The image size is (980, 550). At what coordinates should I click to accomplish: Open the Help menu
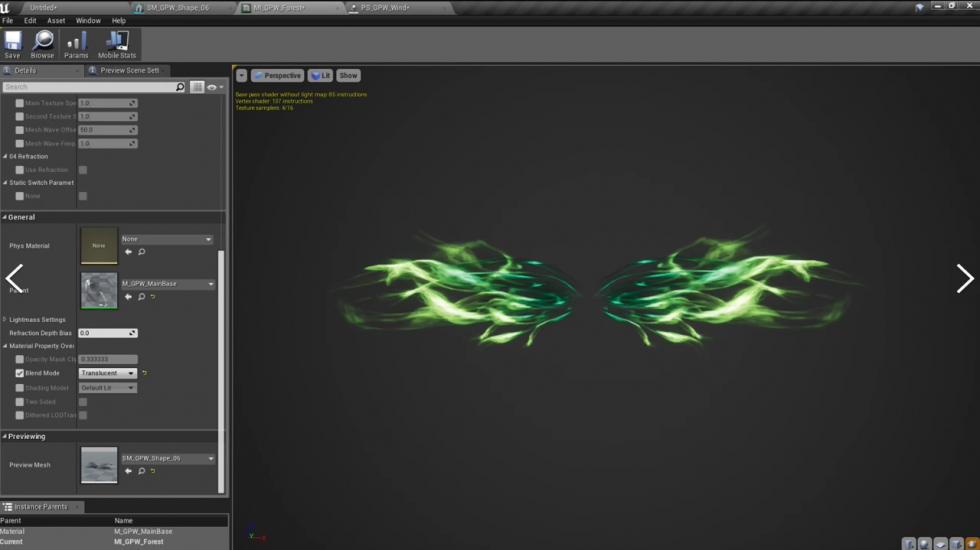[x=119, y=21]
